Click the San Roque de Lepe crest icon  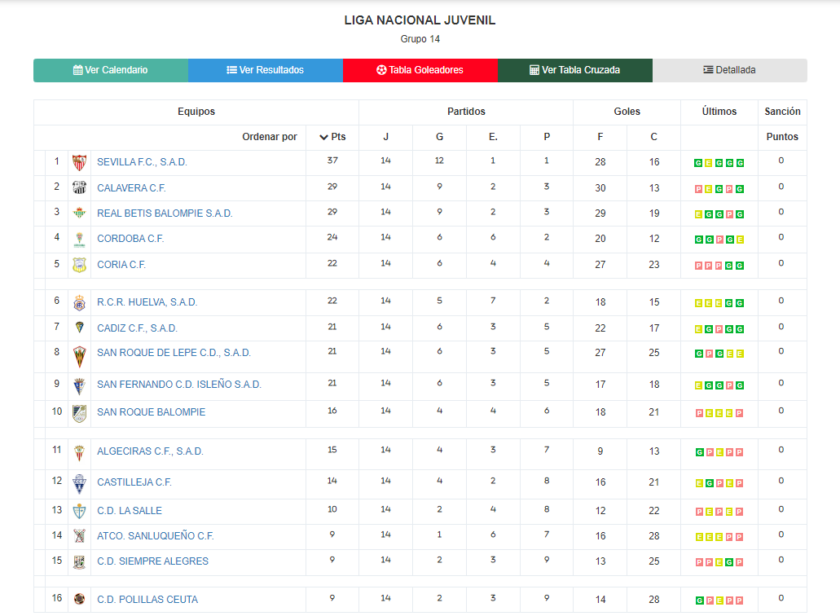[x=79, y=357]
